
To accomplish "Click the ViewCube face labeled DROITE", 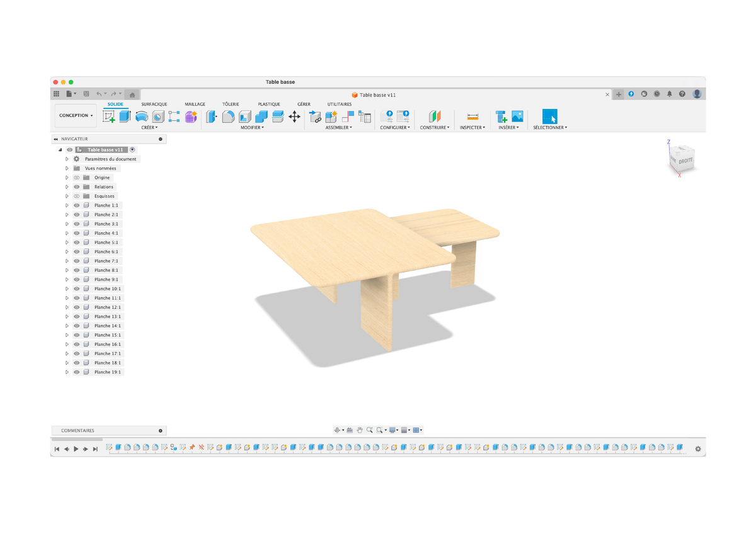I will (x=687, y=161).
